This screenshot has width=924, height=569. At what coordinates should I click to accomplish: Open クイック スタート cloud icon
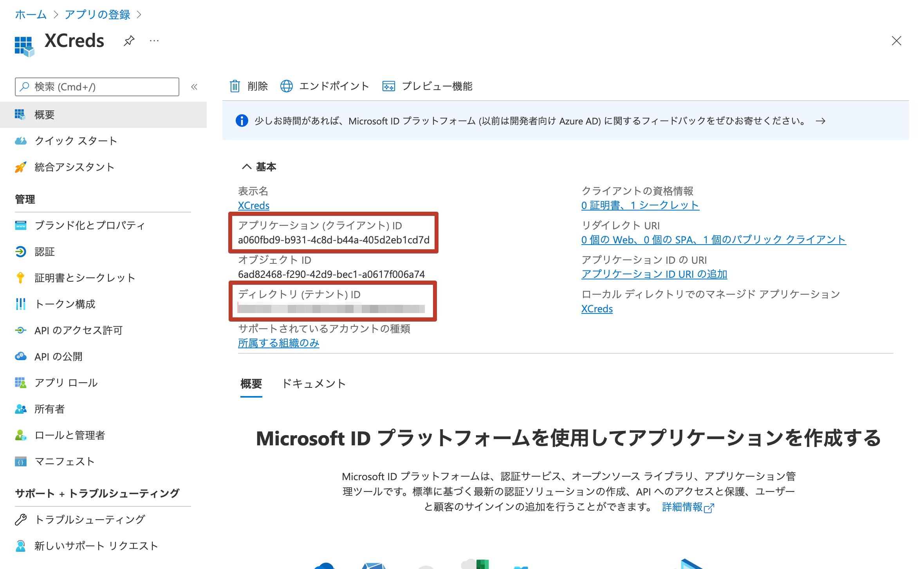tap(20, 141)
